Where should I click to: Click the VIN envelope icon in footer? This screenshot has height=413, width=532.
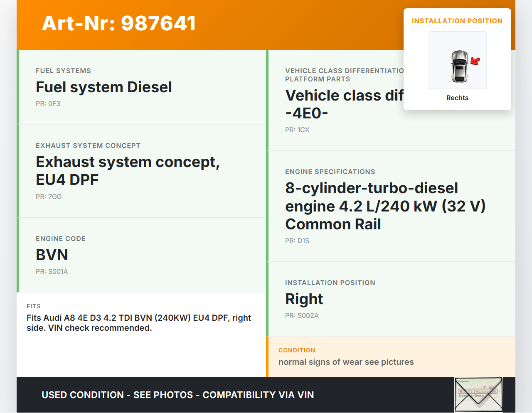point(478,394)
